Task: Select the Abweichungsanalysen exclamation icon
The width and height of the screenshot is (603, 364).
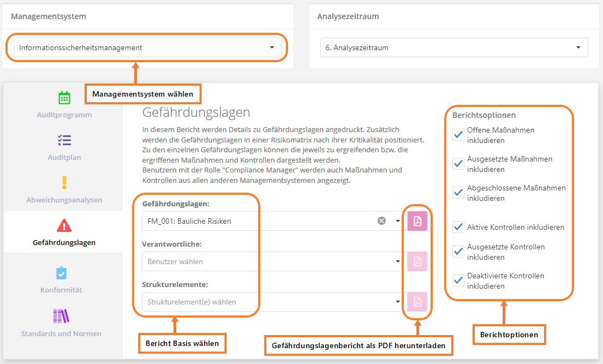Action: tap(64, 182)
